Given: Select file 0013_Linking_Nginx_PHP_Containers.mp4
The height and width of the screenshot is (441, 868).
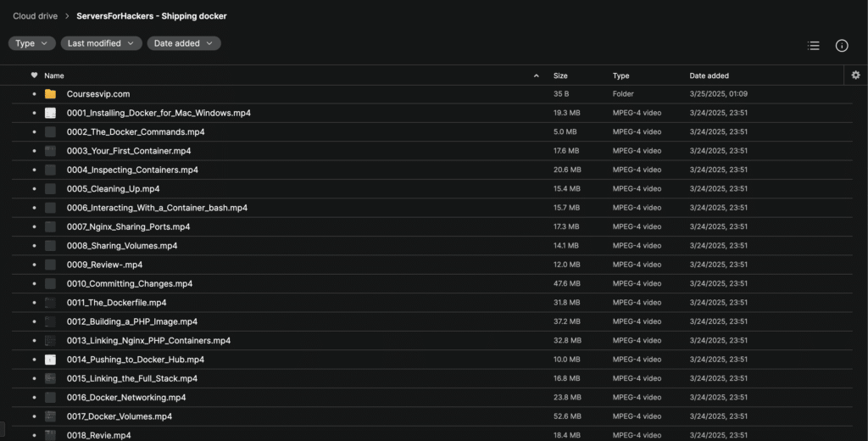Looking at the screenshot, I should coord(431,341).
